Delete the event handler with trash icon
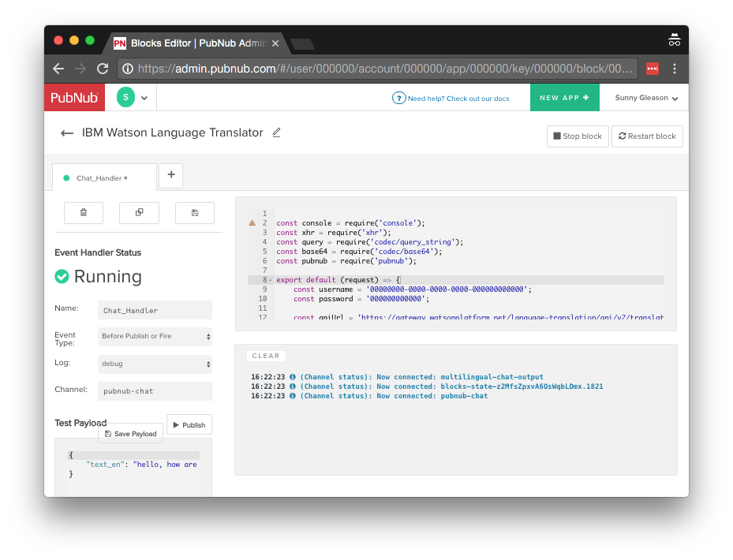 [84, 213]
